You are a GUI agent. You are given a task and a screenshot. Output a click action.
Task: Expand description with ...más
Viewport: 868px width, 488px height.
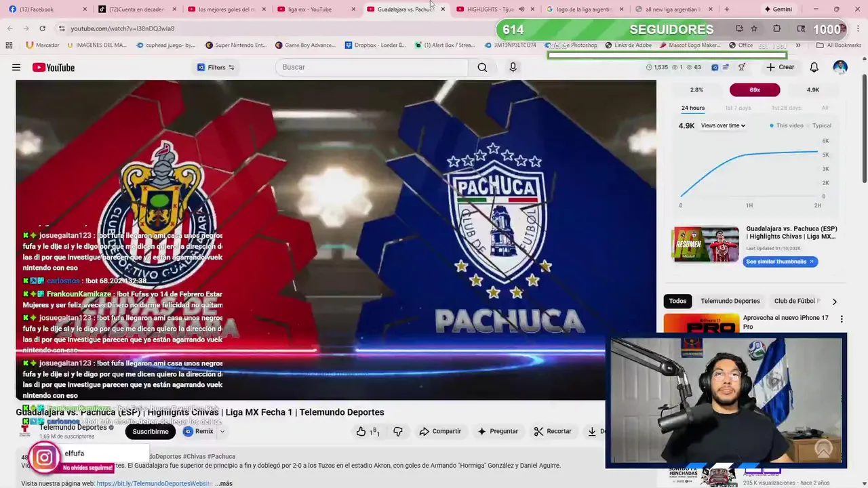(x=224, y=483)
